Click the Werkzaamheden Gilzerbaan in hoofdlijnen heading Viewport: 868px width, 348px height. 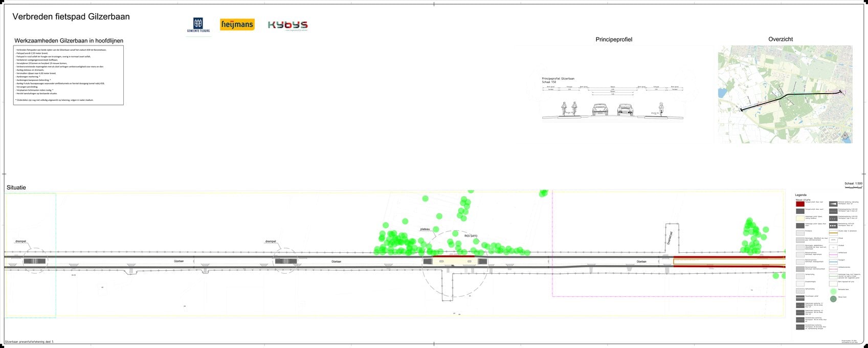point(69,41)
